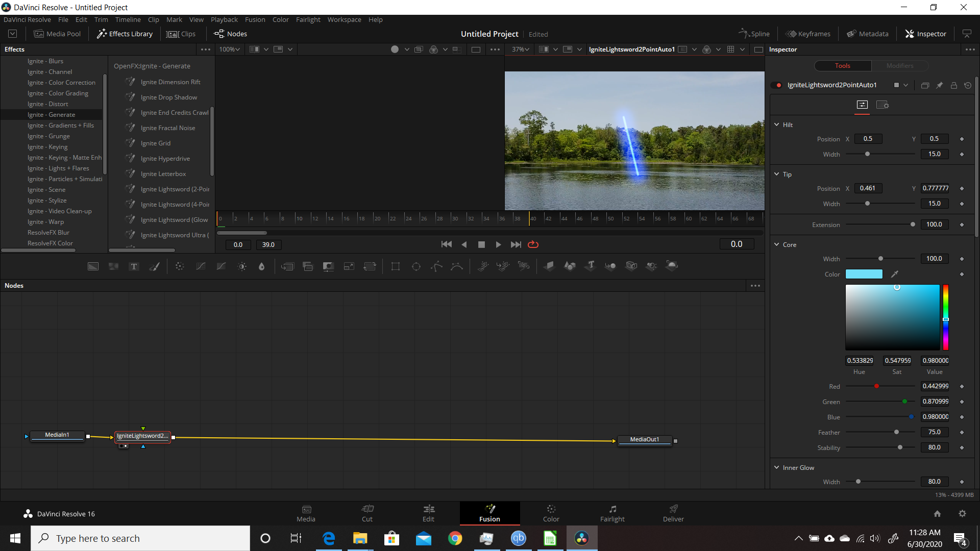
Task: Select the Text+ tool icon
Action: tap(134, 266)
